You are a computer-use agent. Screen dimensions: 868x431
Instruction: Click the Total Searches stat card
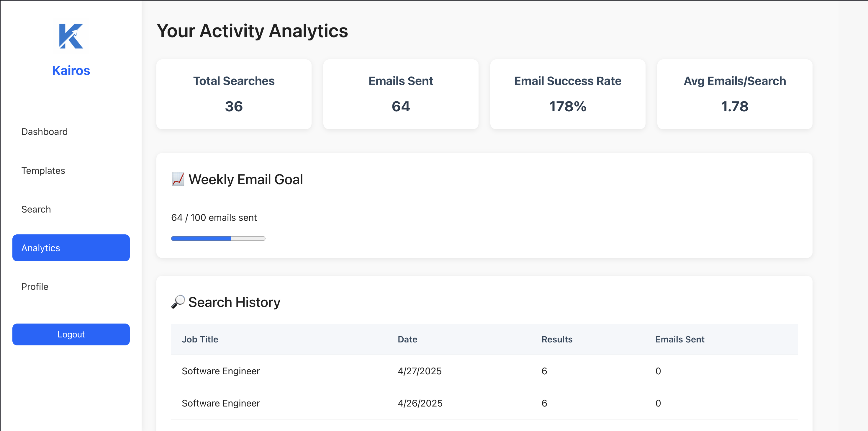(x=233, y=94)
